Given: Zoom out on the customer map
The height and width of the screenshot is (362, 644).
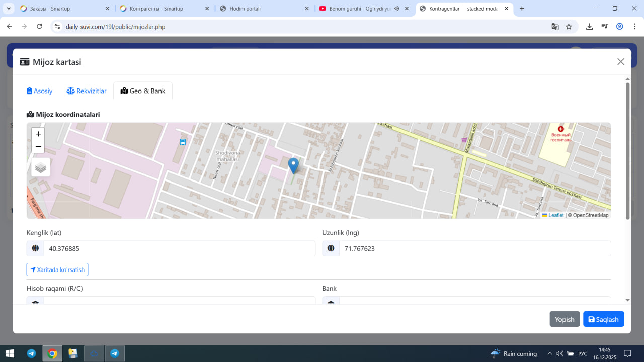Looking at the screenshot, I should click(38, 147).
